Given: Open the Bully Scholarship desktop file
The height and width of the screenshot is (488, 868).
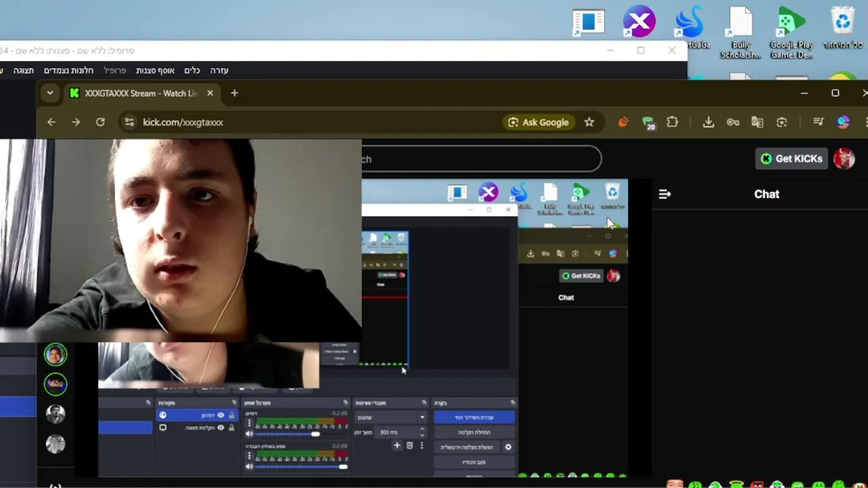Looking at the screenshot, I should 741,32.
